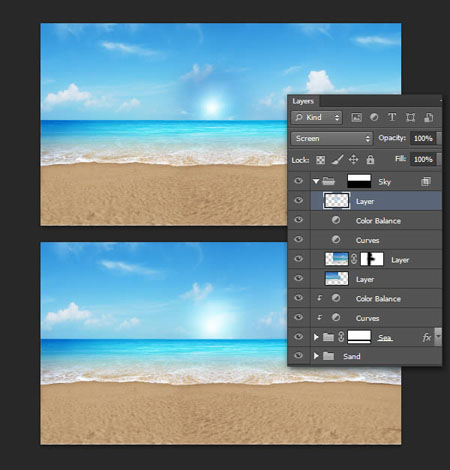The width and height of the screenshot is (450, 470).
Task: Expand the Sea group triangle
Action: coord(316,337)
